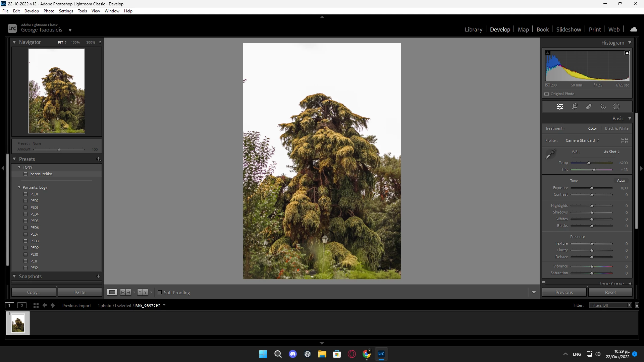
Task: Switch to the Library module
Action: pos(473,29)
